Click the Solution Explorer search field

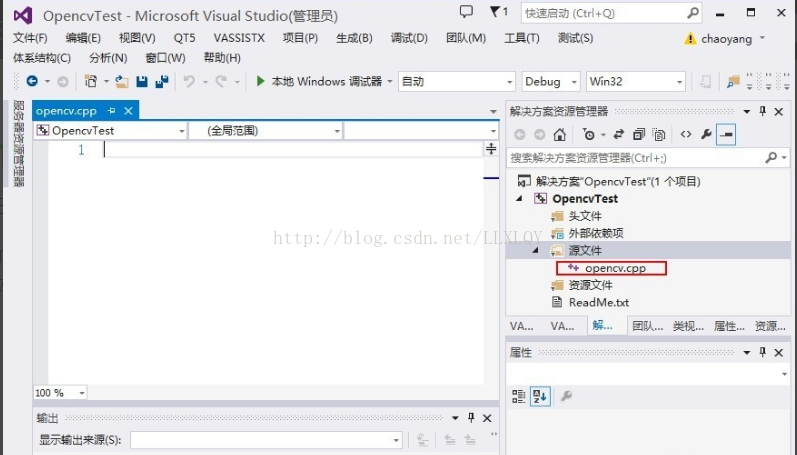tap(635, 158)
